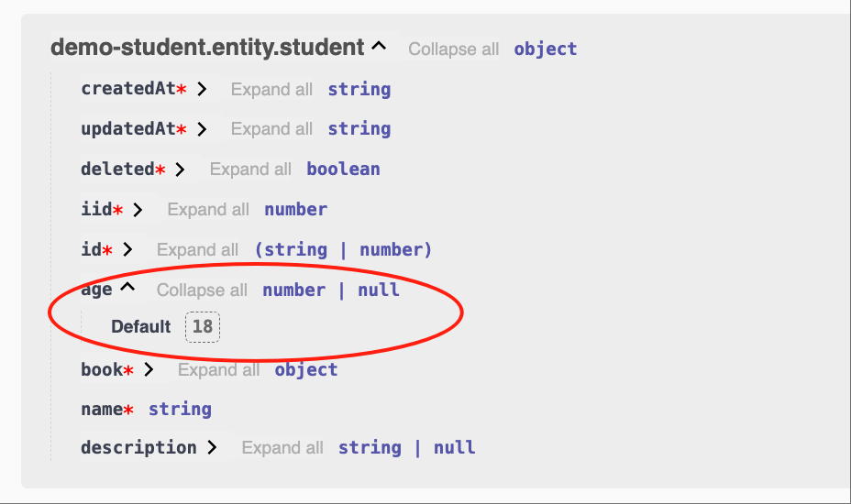The width and height of the screenshot is (851, 504).
Task: Click Expand all for the book object
Action: 219,369
